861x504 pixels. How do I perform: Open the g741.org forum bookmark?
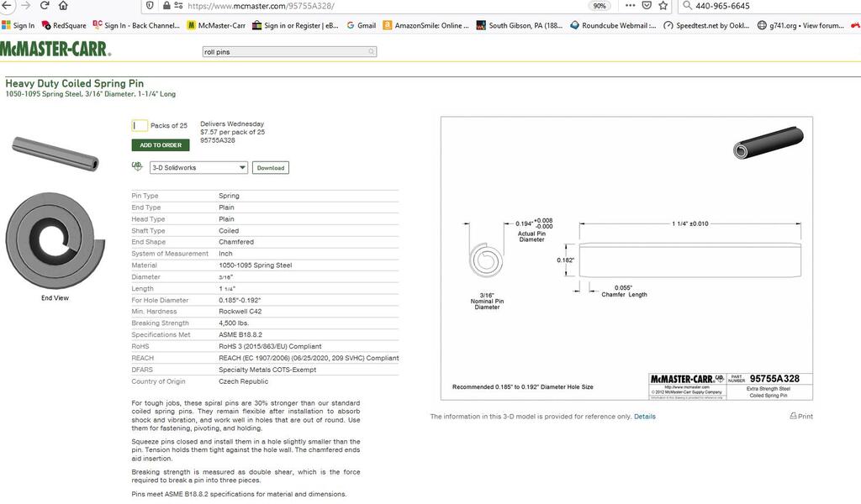(x=800, y=25)
